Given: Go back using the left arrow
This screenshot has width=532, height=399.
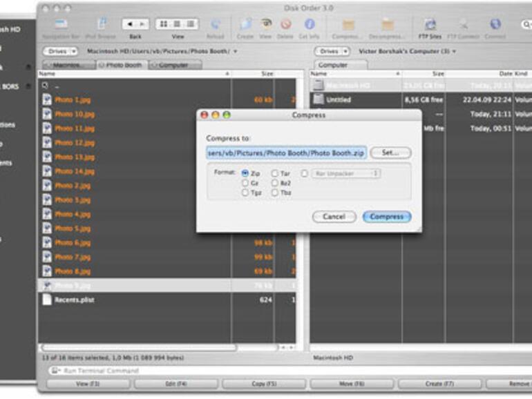Looking at the screenshot, I should [x=129, y=24].
